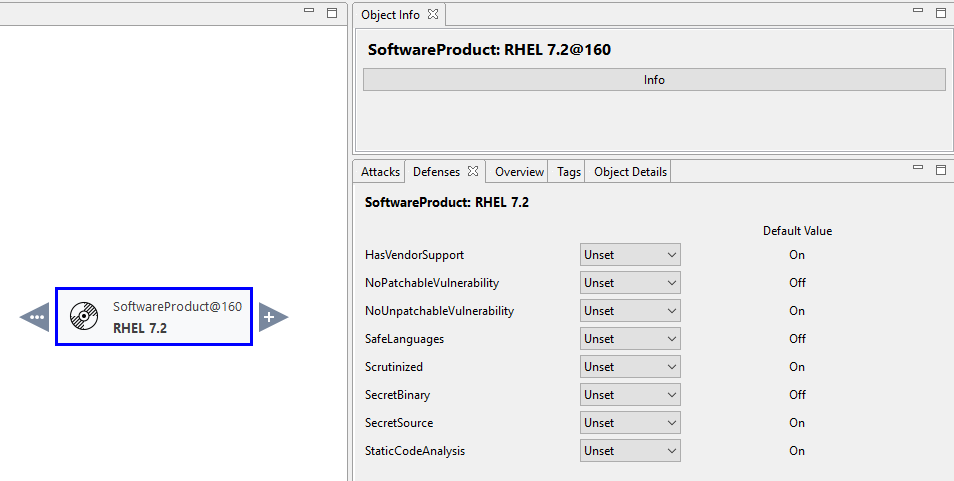Switch to the Overview tab
Viewport: 954px width, 481px height.
[x=519, y=171]
